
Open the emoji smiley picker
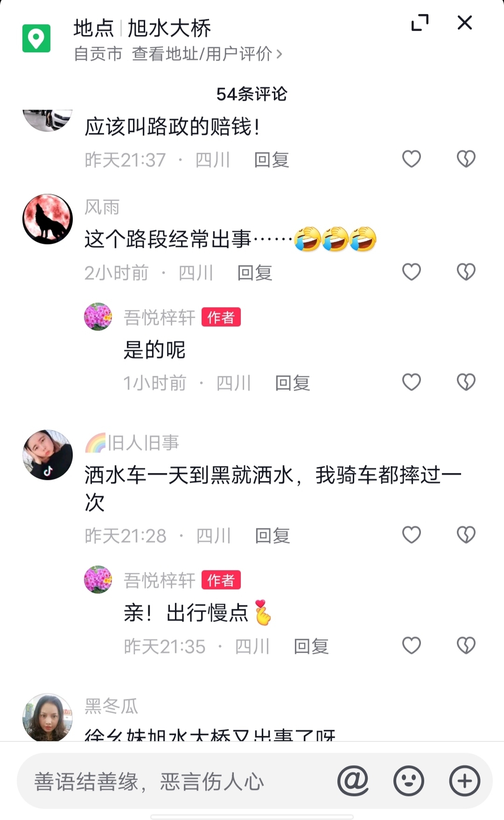[x=409, y=781]
